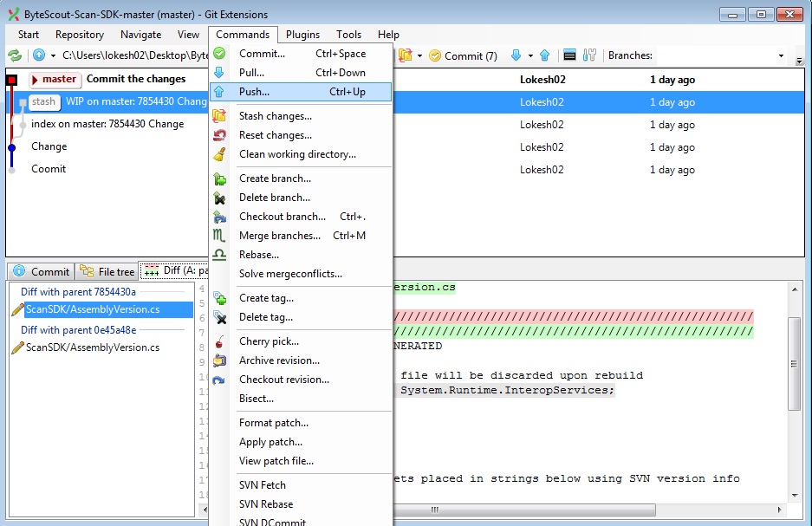Screen dimensions: 812x526
Task: Click the master branch label
Action: coord(55,79)
